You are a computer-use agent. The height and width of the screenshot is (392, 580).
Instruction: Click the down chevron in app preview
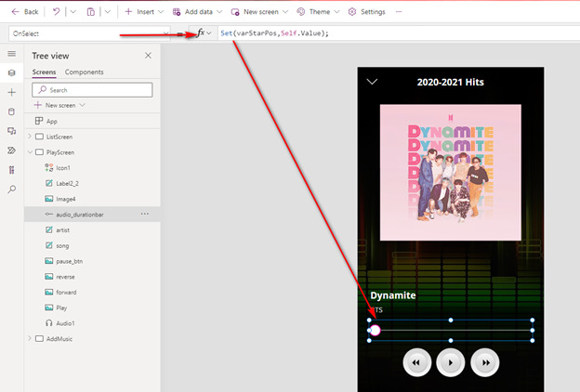click(372, 82)
